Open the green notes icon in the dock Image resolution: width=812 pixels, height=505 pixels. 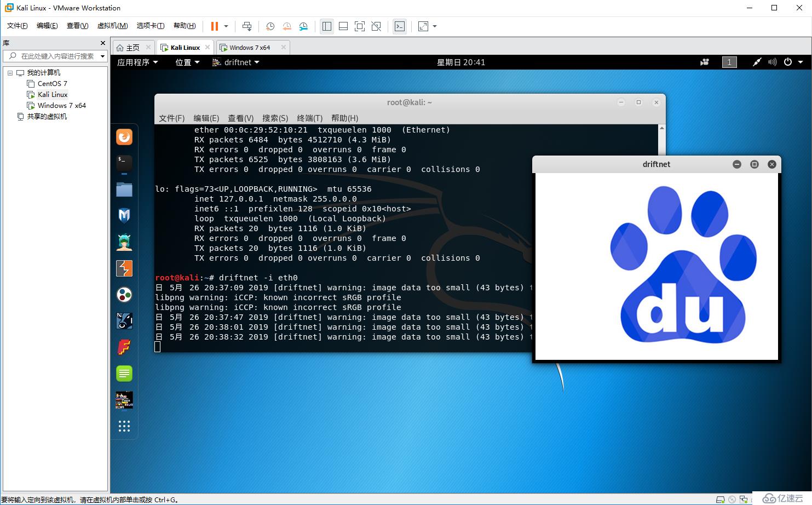coord(124,374)
